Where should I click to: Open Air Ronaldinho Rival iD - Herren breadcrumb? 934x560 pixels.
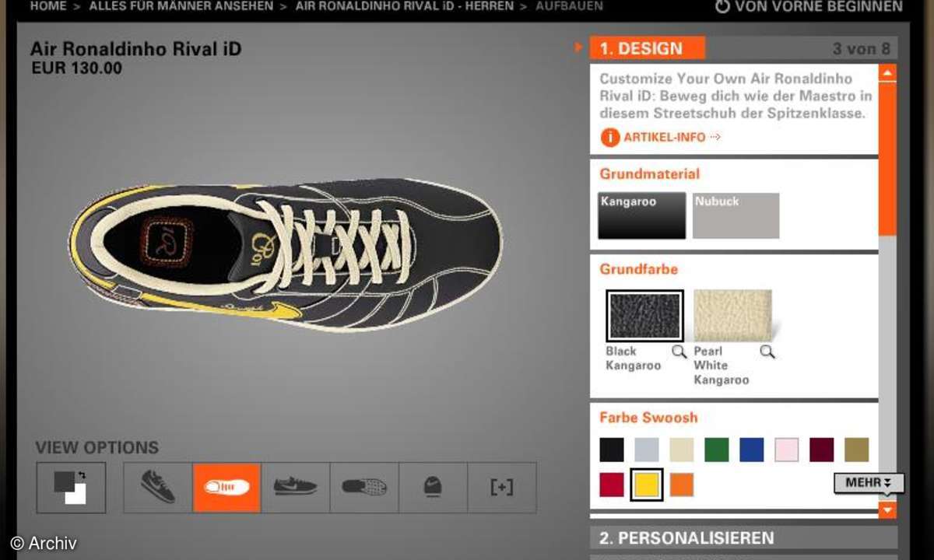coord(405,6)
